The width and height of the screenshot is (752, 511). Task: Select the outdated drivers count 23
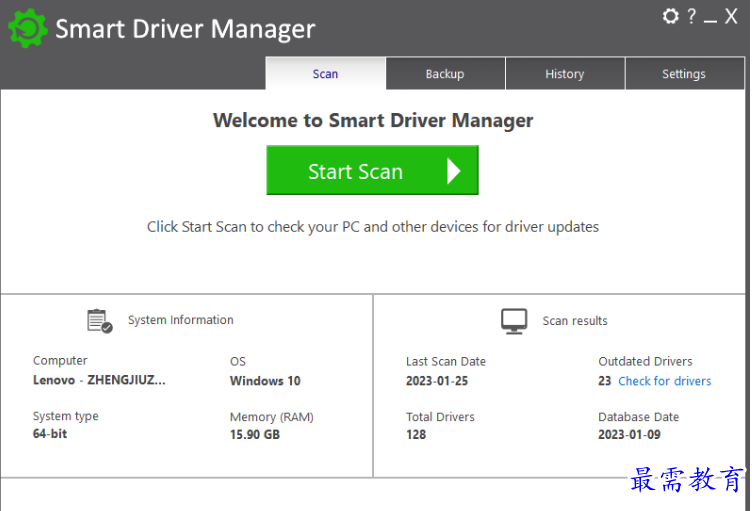click(x=605, y=381)
